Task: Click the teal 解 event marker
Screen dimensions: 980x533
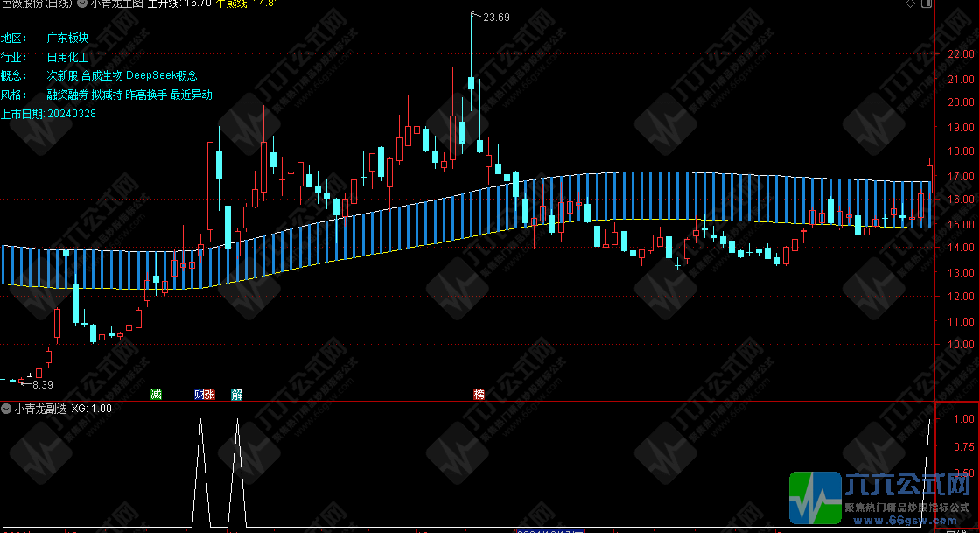Action: (236, 394)
